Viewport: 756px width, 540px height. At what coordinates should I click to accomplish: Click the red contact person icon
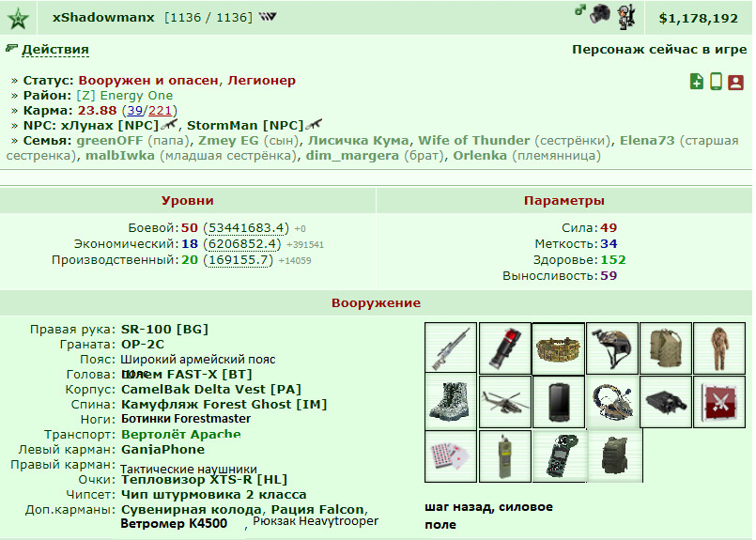click(735, 82)
